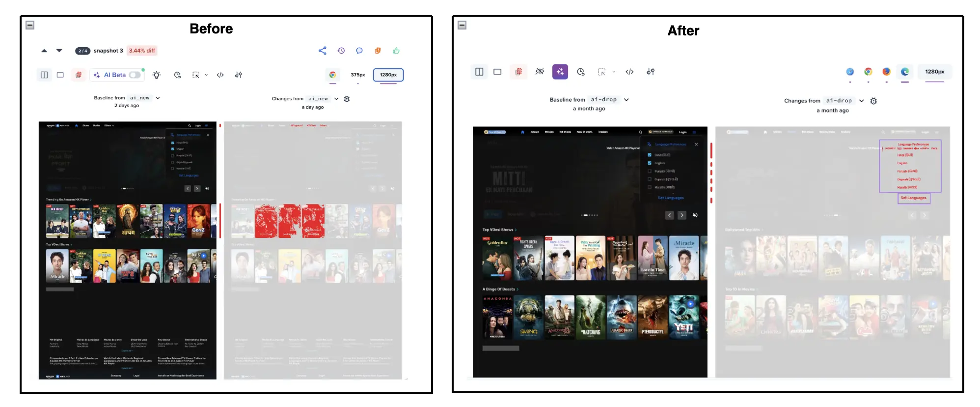
Task: Toggle the AI Beta switch in Before panel
Action: [135, 75]
